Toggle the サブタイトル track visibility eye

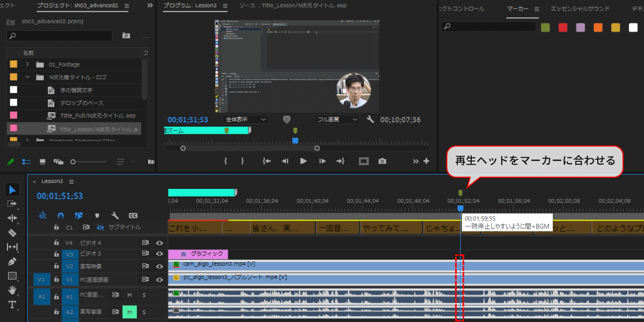click(x=100, y=227)
